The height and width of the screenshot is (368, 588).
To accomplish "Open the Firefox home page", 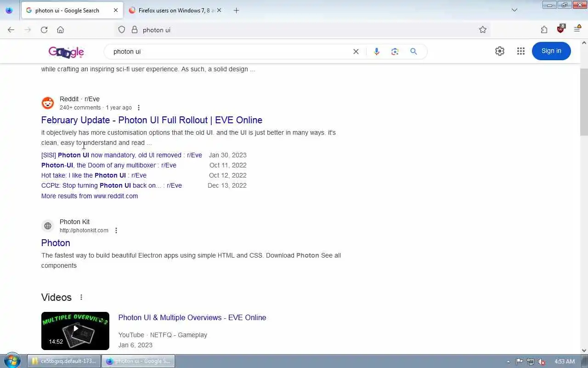I will 60,30.
